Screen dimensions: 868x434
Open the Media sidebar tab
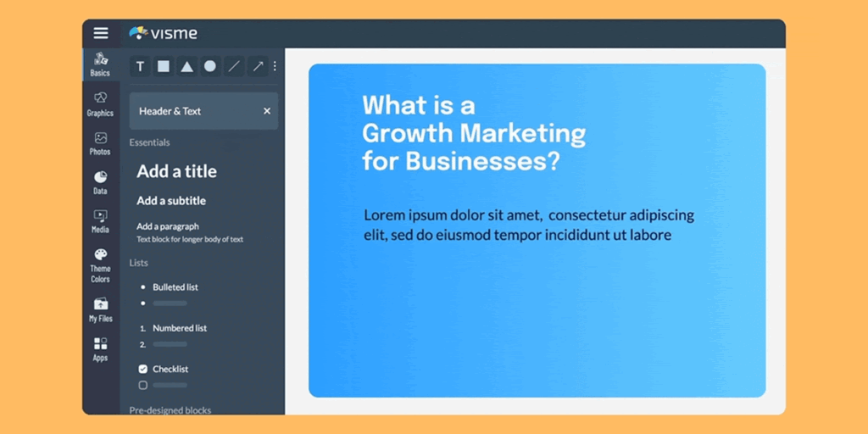pos(100,222)
